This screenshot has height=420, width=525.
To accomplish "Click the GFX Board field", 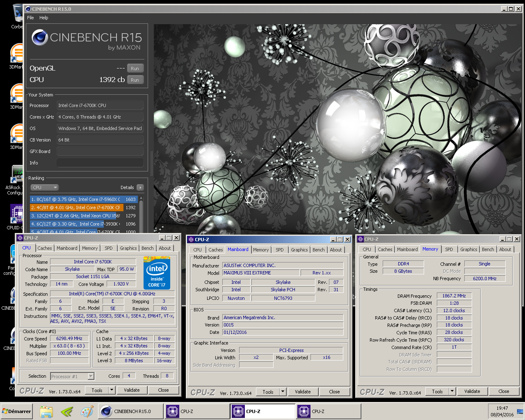I will pos(100,151).
